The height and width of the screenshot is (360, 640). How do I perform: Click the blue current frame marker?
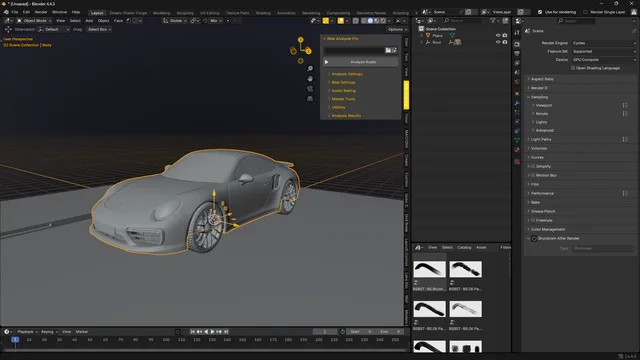pyautogui.click(x=15, y=340)
